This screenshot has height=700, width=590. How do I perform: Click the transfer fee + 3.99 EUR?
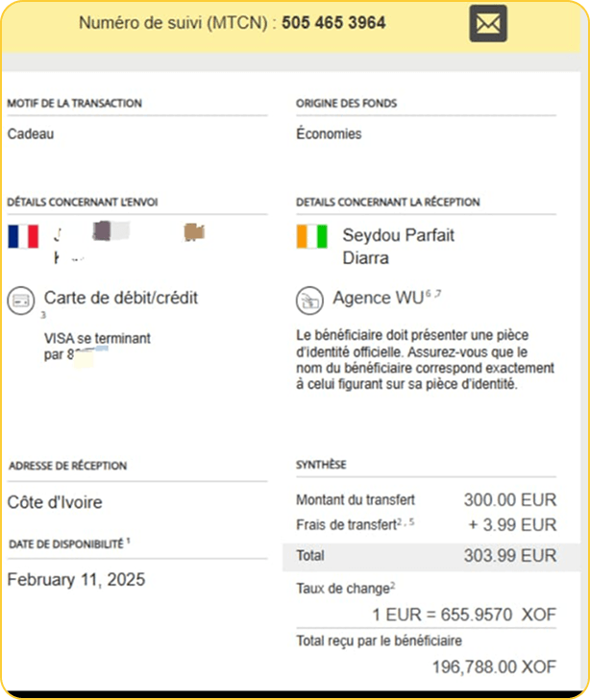(x=511, y=524)
